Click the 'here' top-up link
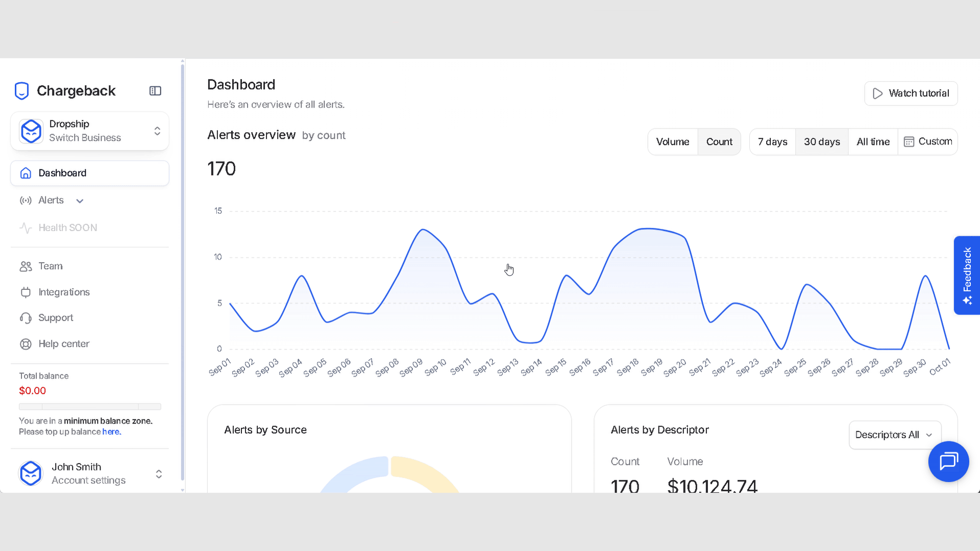 tap(111, 432)
